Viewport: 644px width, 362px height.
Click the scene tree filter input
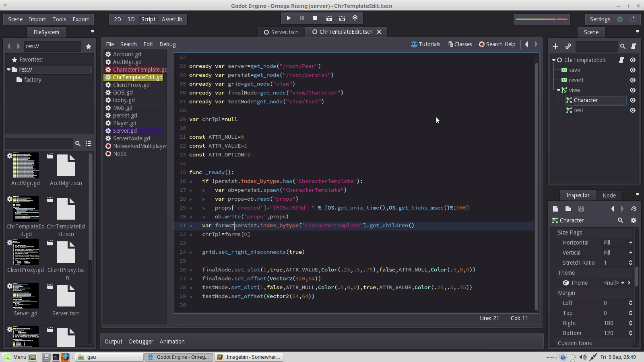(596, 46)
